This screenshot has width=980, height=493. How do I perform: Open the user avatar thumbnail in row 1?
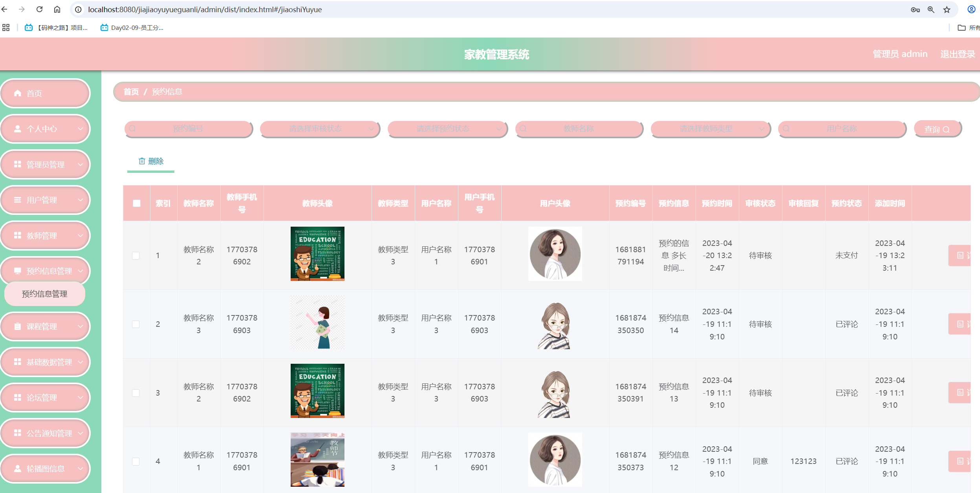click(555, 254)
